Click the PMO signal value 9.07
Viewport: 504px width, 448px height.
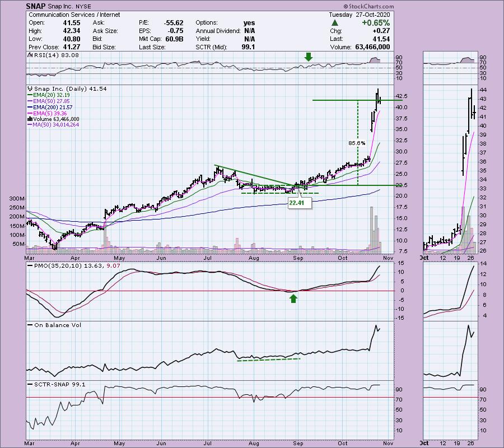point(114,266)
